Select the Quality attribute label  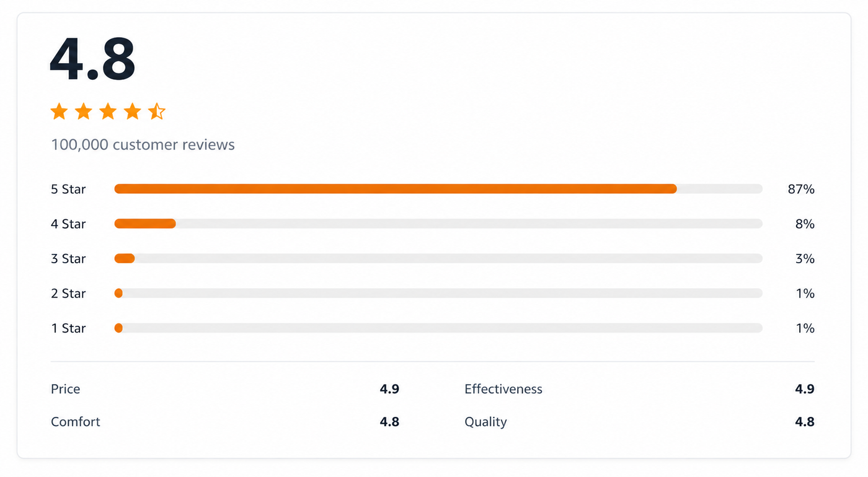485,422
